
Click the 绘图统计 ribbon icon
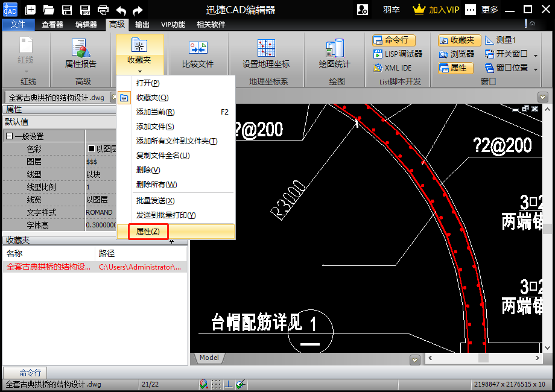pyautogui.click(x=334, y=54)
